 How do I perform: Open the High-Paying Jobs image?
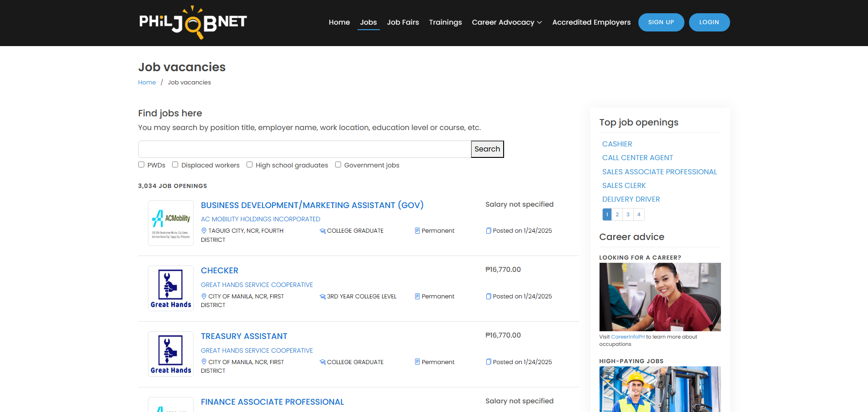[x=660, y=389]
